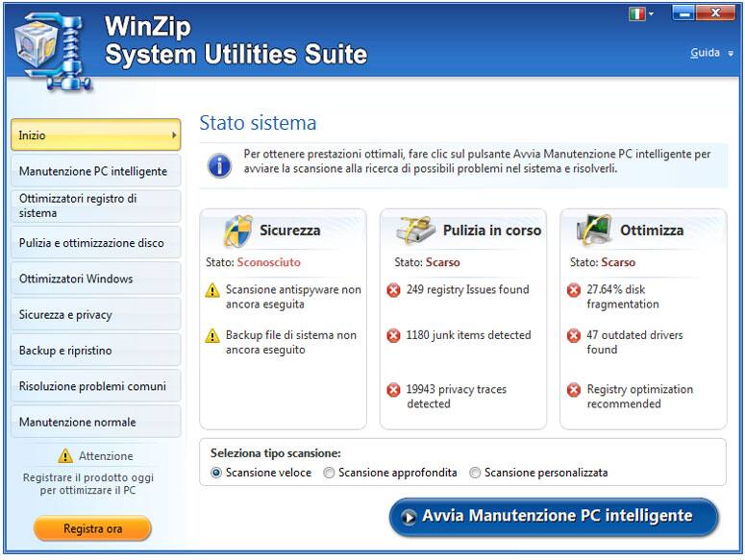Image resolution: width=745 pixels, height=560 pixels.
Task: Click the Pulizia in corso disk icon
Action: (x=417, y=231)
